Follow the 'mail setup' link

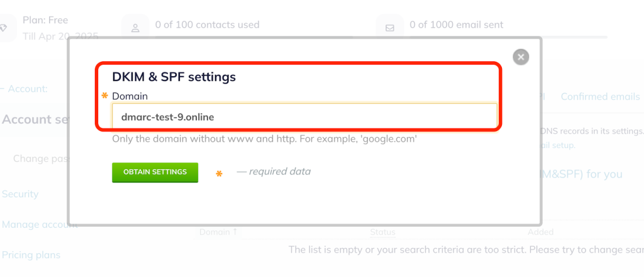point(557,145)
